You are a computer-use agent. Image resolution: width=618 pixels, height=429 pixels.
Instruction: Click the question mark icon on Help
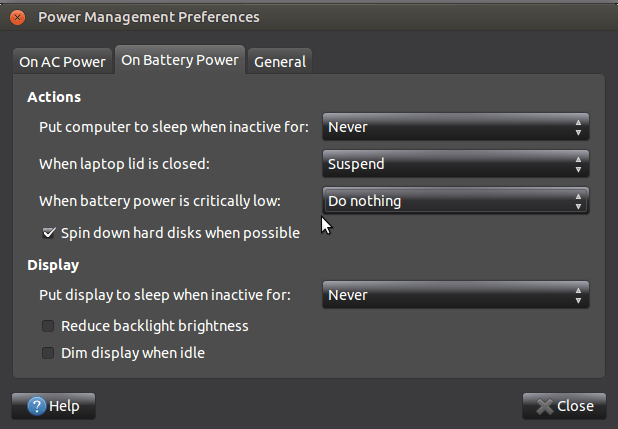coord(37,406)
